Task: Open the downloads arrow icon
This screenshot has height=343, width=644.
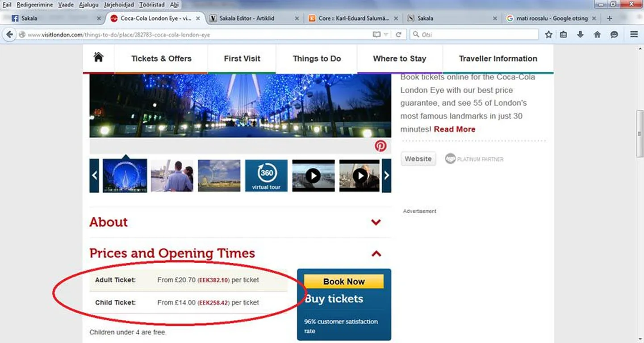Action: pos(580,34)
